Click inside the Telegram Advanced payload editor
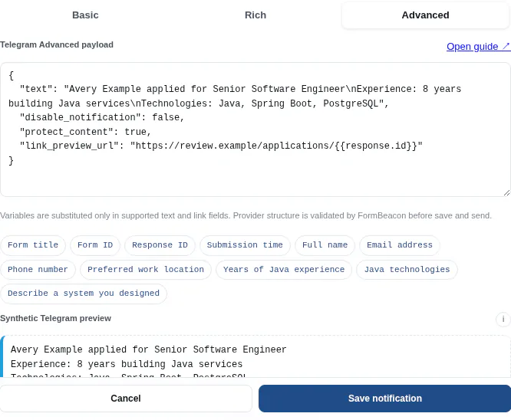Viewport: 511px width, 420px height. pyautogui.click(x=255, y=130)
